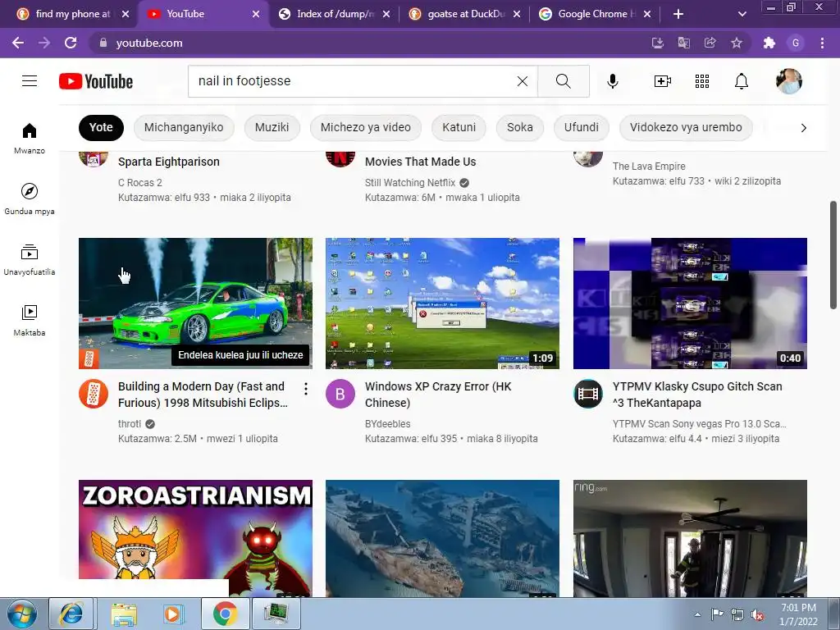Open the YouTube hamburger guide menu
The width and height of the screenshot is (840, 630).
[30, 81]
